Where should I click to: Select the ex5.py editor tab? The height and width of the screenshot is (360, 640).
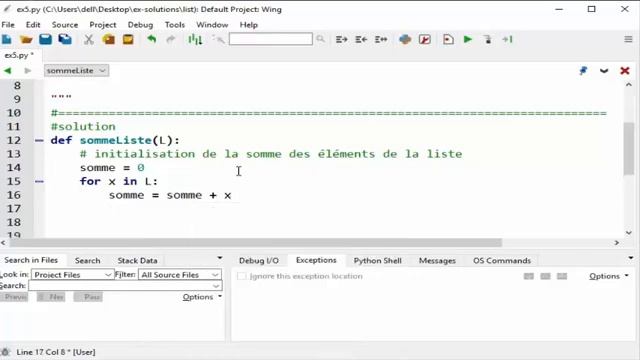(x=19, y=55)
